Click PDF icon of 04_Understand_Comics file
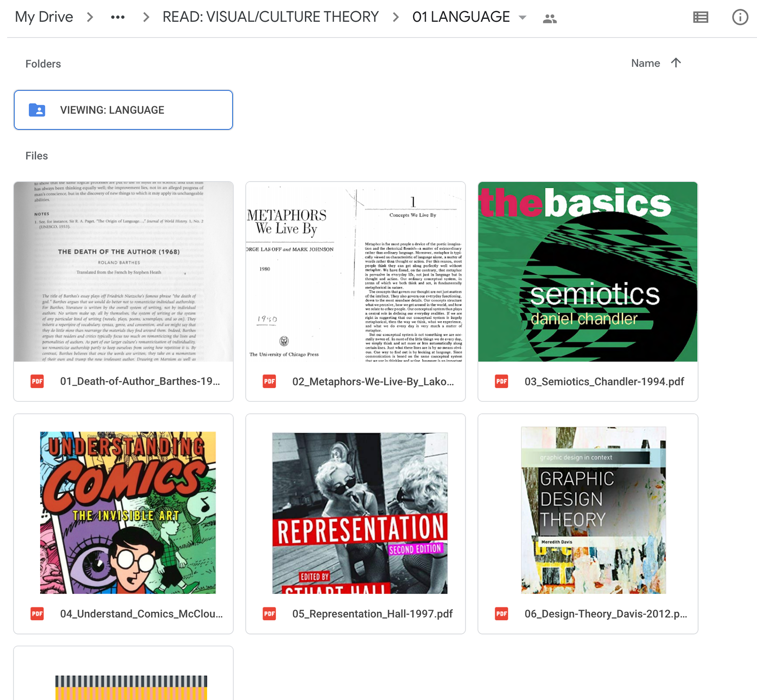This screenshot has height=700, width=757. pyautogui.click(x=37, y=614)
